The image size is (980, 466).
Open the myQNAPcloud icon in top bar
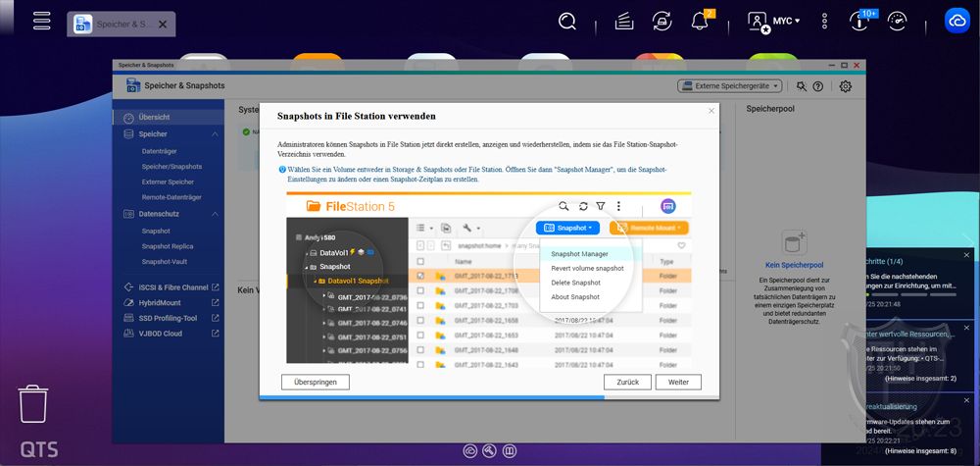click(x=956, y=22)
